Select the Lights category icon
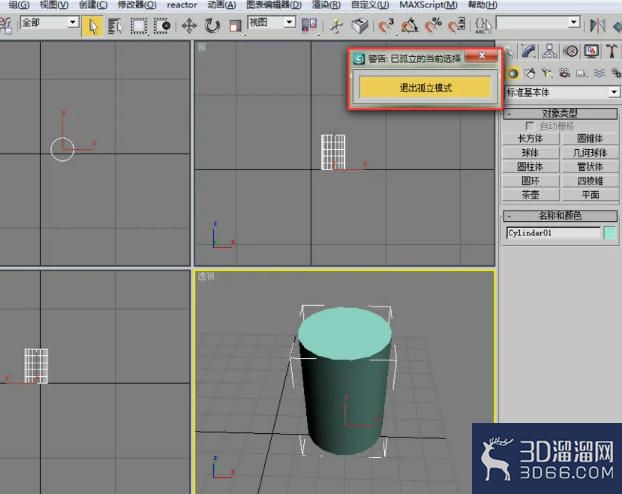Image resolution: width=622 pixels, height=494 pixels. pyautogui.click(x=547, y=73)
